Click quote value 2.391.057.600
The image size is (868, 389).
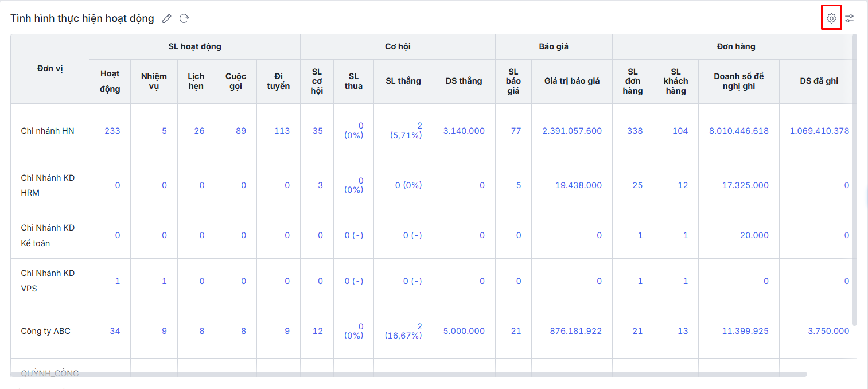click(572, 131)
